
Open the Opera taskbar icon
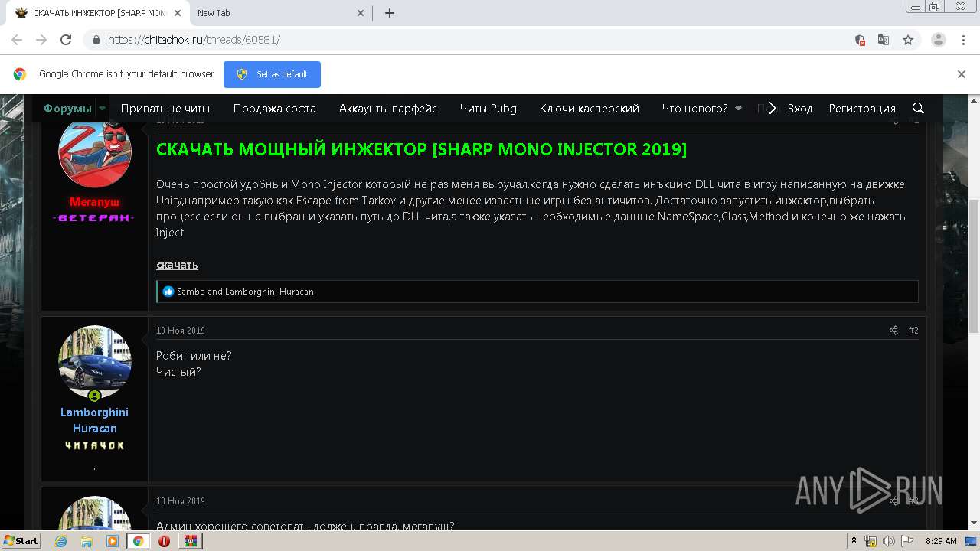tap(164, 541)
